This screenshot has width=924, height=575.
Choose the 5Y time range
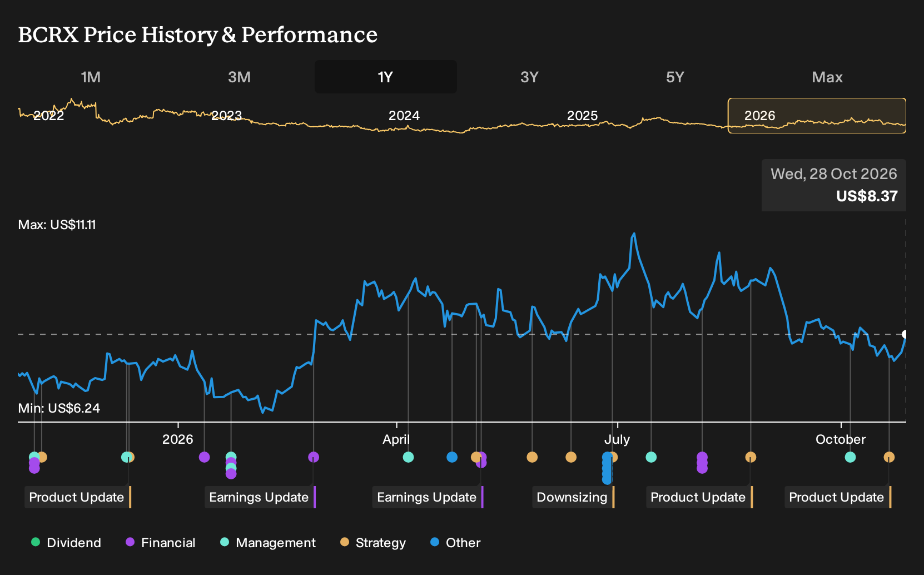coord(675,77)
